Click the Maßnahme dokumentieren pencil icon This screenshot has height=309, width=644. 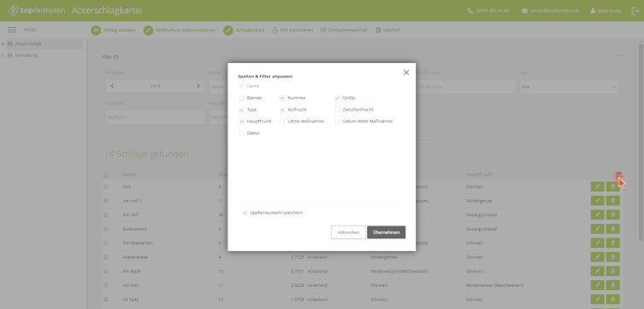tap(148, 31)
